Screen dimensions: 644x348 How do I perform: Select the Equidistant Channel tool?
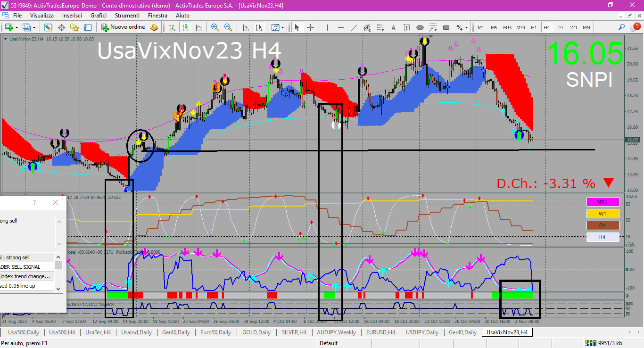[367, 27]
